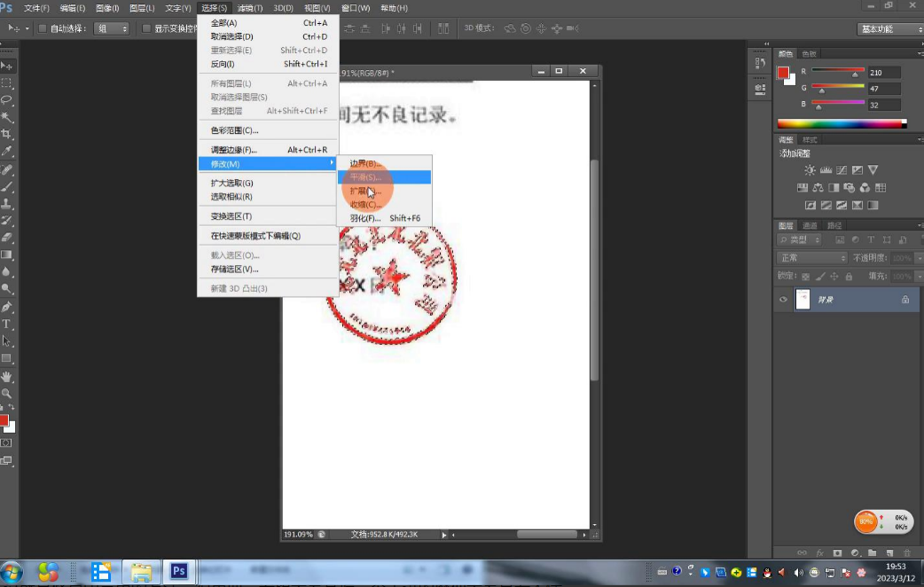The height and width of the screenshot is (587, 924).
Task: Select the Clone Stamp tool
Action: (7, 204)
